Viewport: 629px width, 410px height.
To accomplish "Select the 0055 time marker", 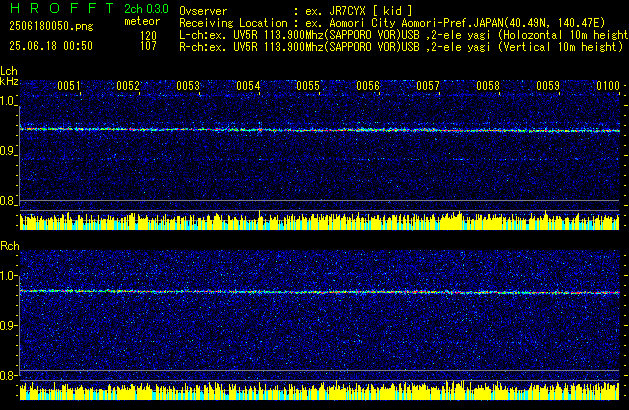I will click(308, 86).
